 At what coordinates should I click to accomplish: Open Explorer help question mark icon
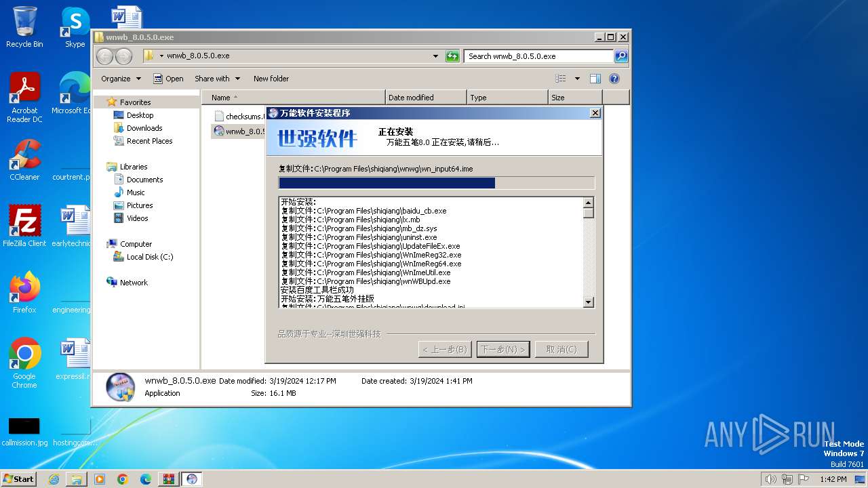[x=614, y=79]
